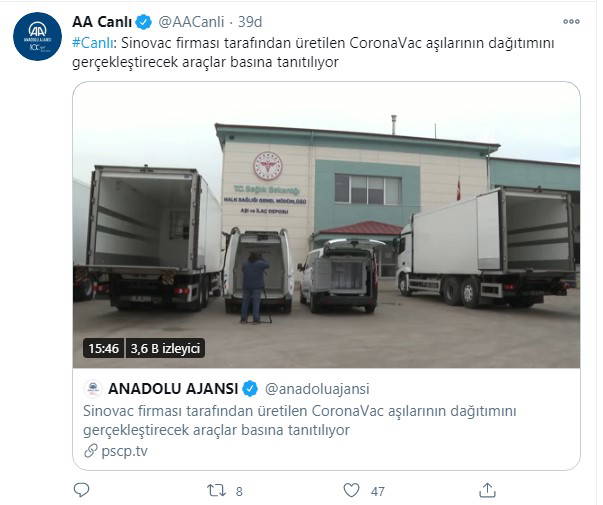603x505 pixels.
Task: Click the chain link icon beside pscp.tv
Action: 91,450
